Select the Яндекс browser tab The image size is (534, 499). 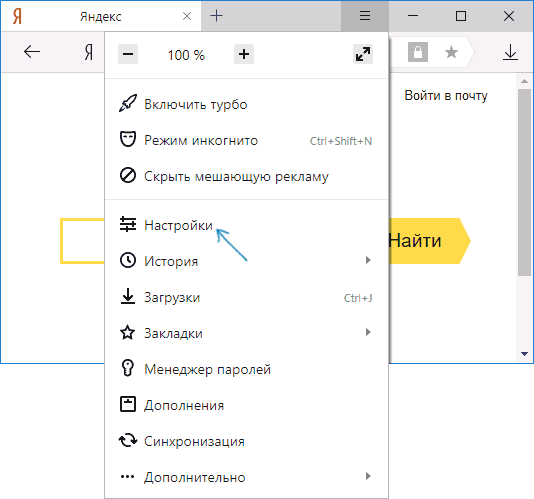pos(101,16)
